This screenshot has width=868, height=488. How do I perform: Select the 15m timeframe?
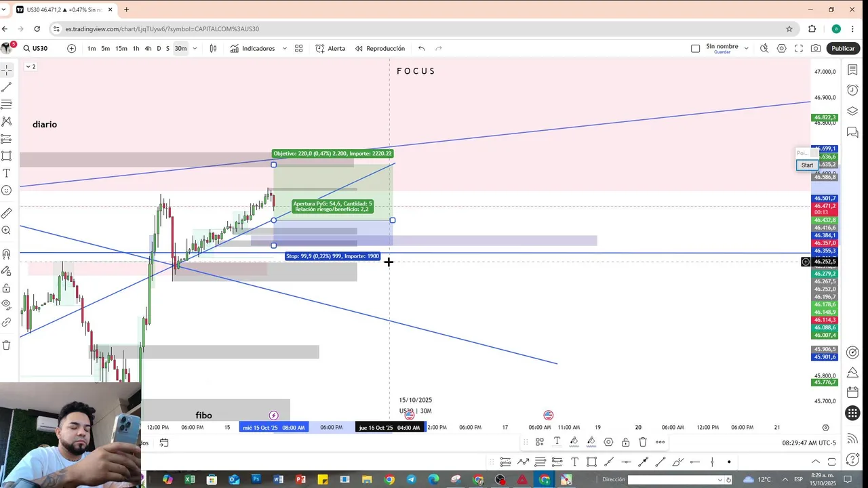click(x=121, y=48)
